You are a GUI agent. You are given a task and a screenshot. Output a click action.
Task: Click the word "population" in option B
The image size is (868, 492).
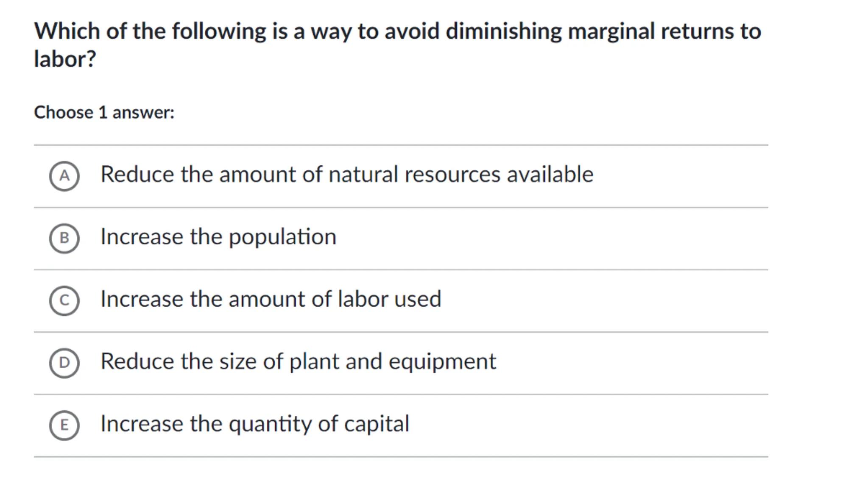[282, 237]
